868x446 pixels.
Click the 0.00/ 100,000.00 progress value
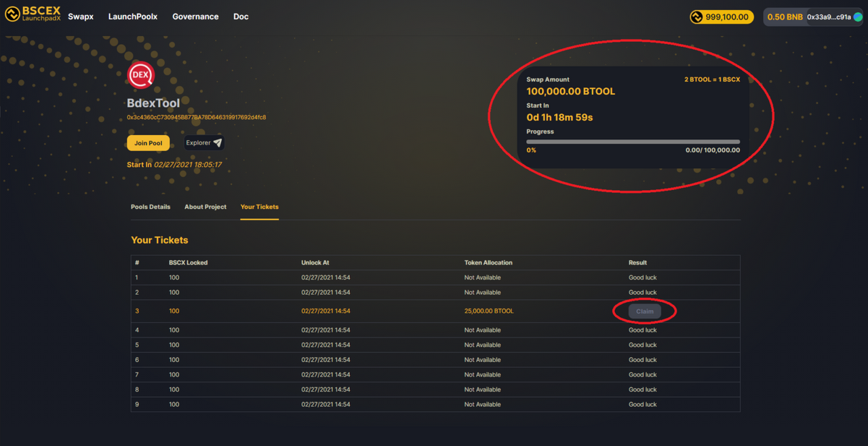[713, 150]
